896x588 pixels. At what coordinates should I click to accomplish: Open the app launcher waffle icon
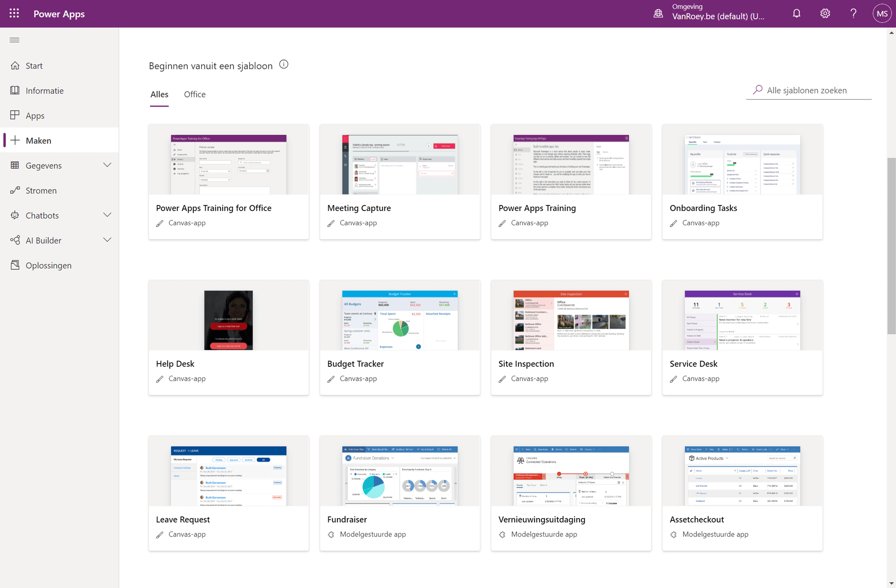click(14, 13)
